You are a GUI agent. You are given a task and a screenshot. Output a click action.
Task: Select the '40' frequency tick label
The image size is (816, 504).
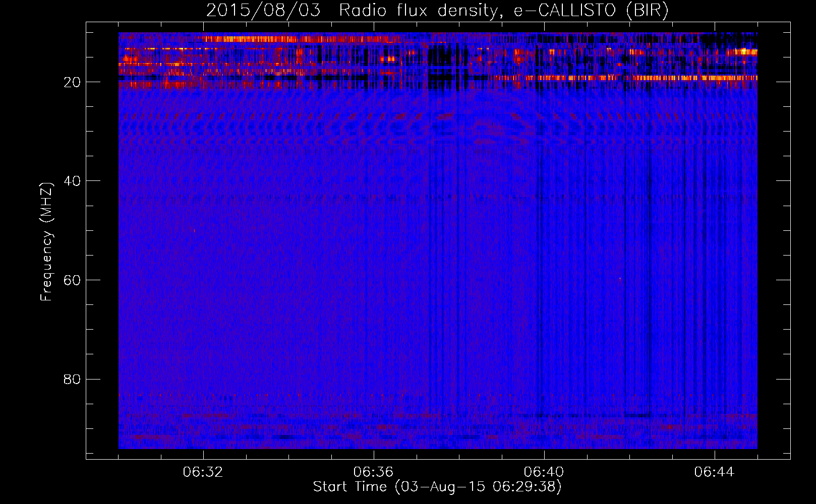click(73, 181)
